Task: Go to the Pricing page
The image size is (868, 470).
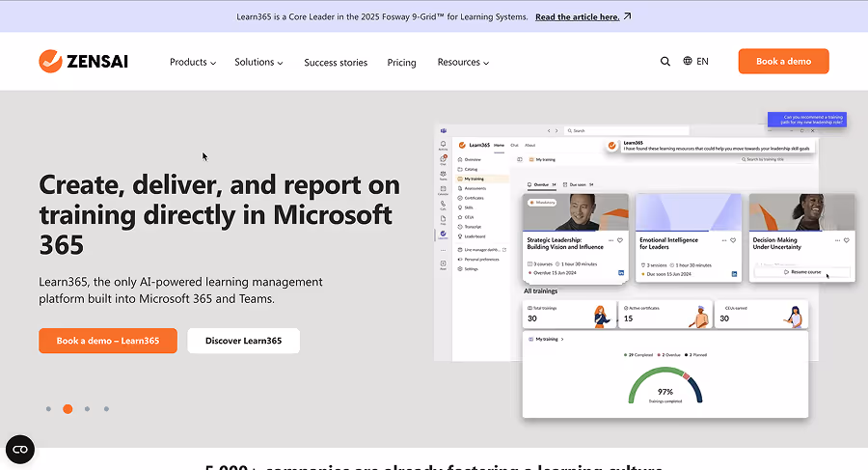Action: pyautogui.click(x=401, y=63)
